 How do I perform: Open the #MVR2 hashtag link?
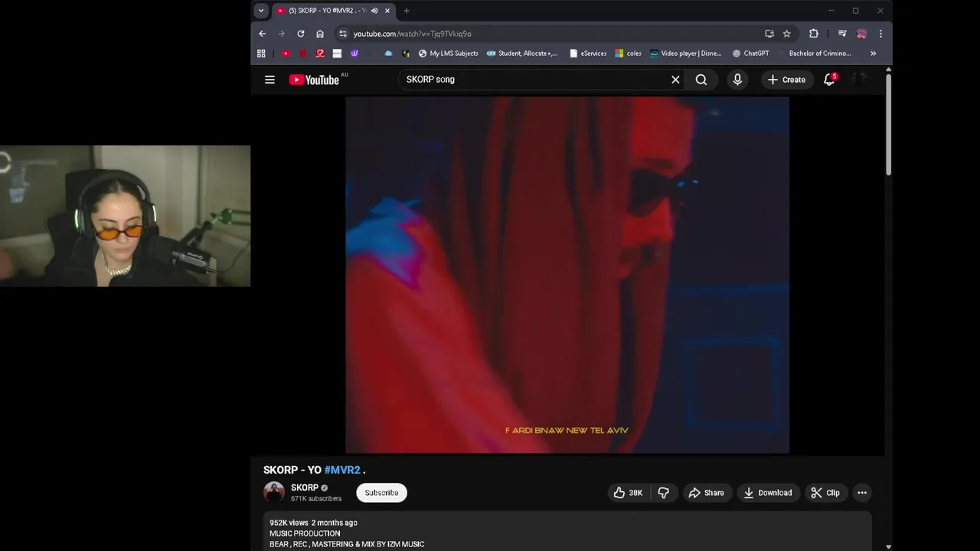click(x=342, y=470)
